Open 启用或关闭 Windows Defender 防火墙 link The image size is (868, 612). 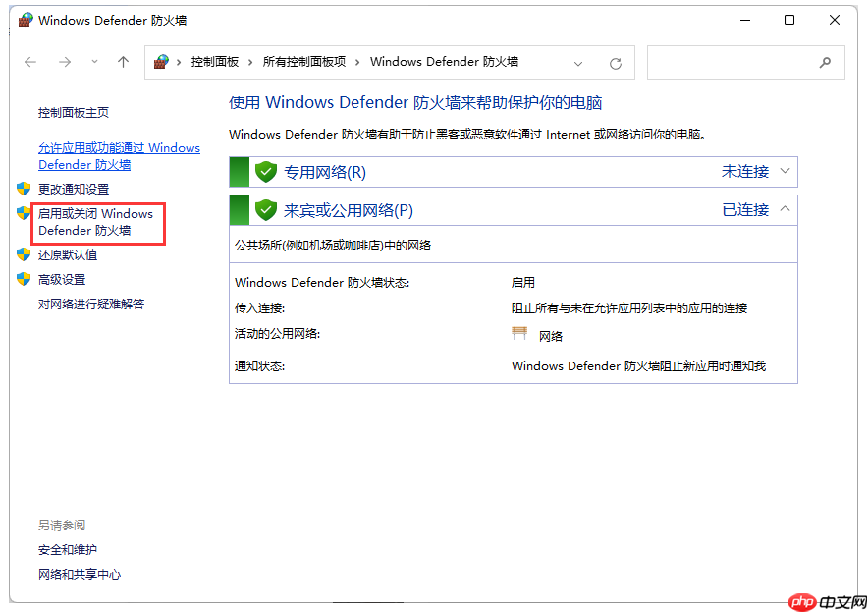coord(95,222)
